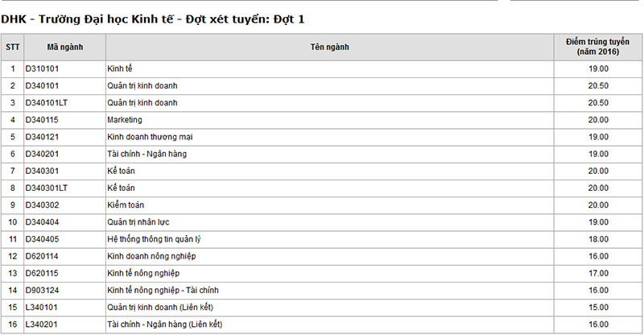Screen dimensions: 644x335
Task: Click code L340201 in the last row
Action: click(42, 324)
